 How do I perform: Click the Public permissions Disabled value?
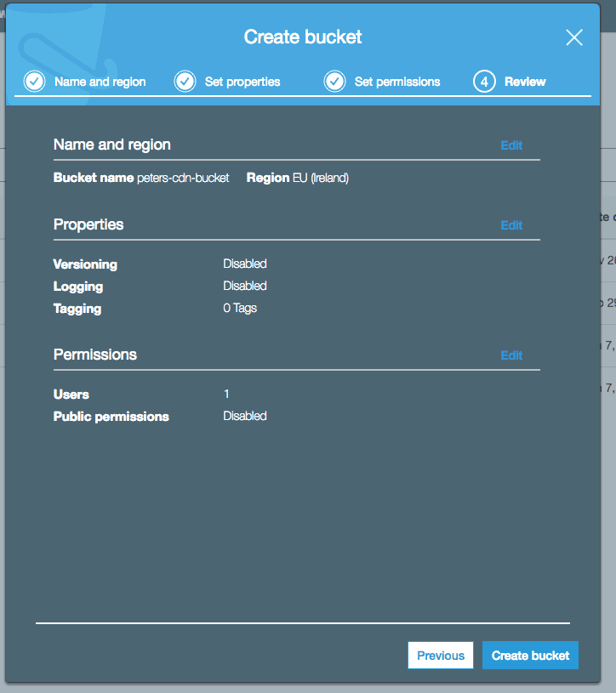click(245, 417)
